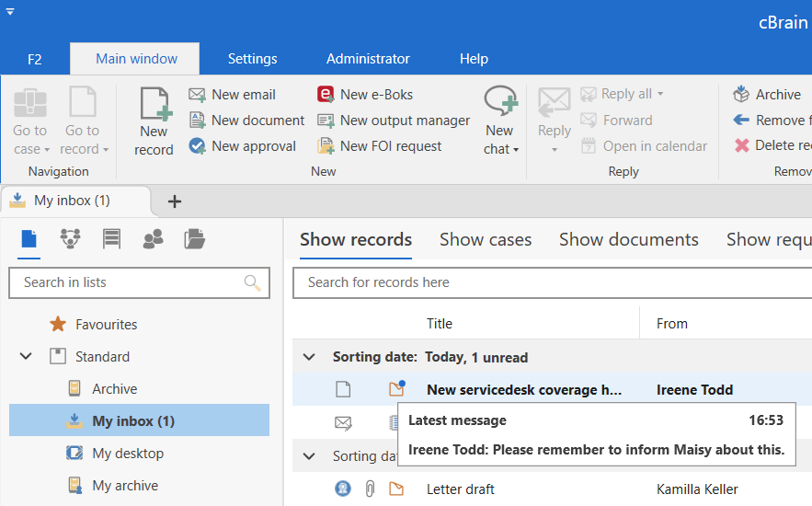Screen dimensions: 812x506
Task: Click the New email envelope icon
Action: click(197, 94)
